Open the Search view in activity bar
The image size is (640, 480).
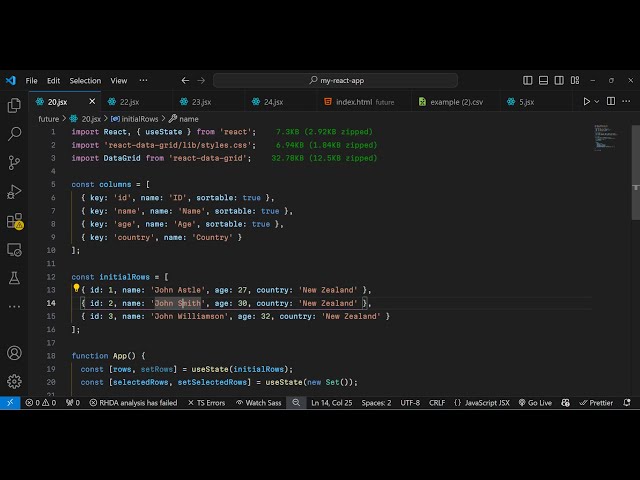[14, 133]
